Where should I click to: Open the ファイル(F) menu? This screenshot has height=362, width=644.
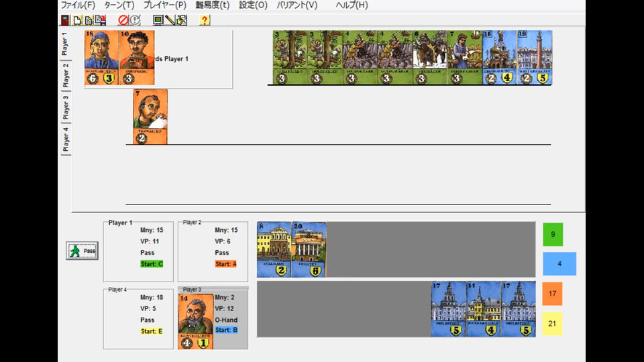[x=78, y=5]
